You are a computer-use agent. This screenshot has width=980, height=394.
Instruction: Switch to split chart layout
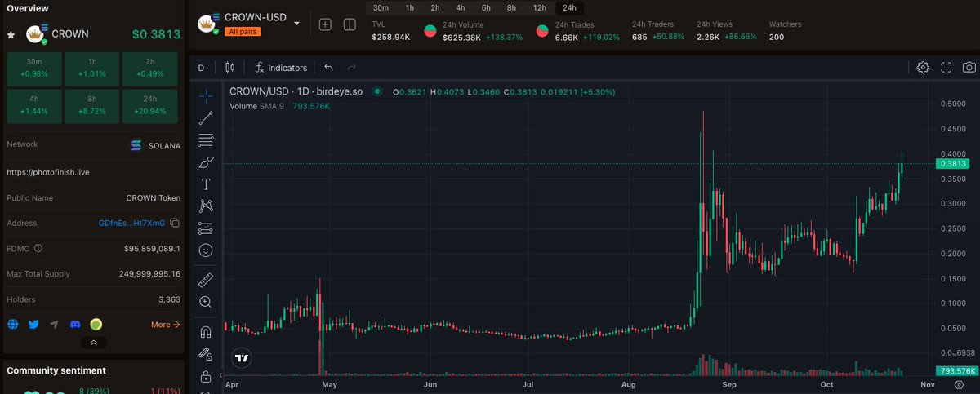point(350,24)
